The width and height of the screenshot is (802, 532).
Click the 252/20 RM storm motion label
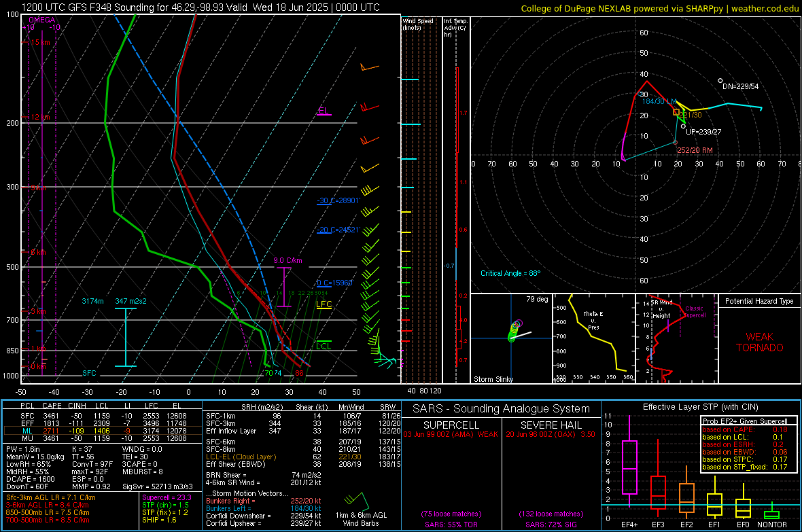click(x=695, y=150)
